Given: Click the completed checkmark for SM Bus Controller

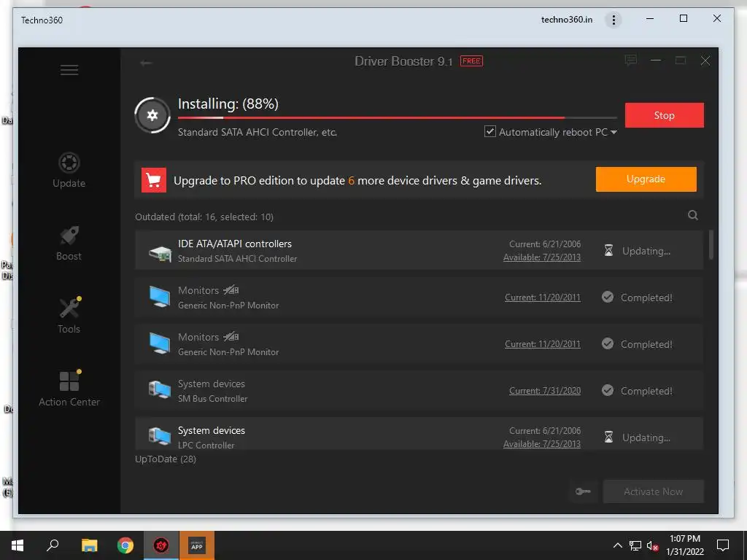Looking at the screenshot, I should (x=608, y=390).
